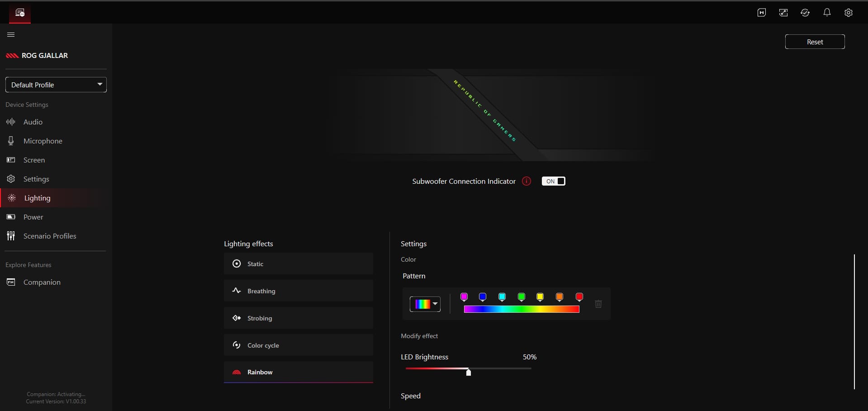This screenshot has width=868, height=411.
Task: Open the device list icon in top bar
Action: point(20,13)
